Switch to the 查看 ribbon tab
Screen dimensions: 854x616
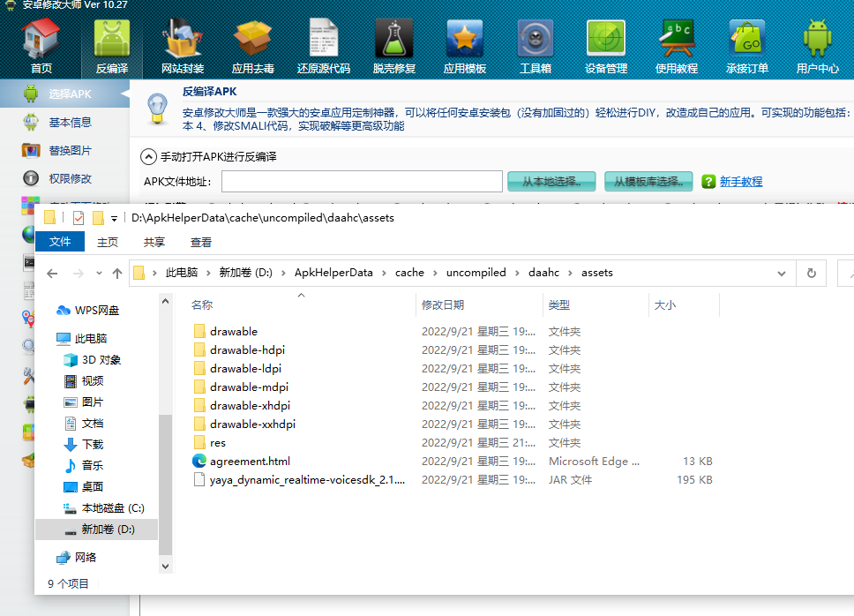(200, 242)
